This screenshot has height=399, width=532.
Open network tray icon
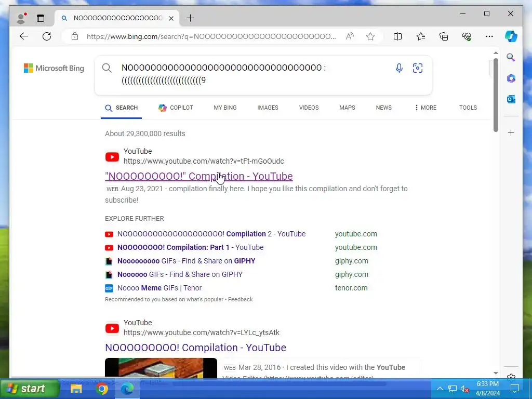click(452, 389)
